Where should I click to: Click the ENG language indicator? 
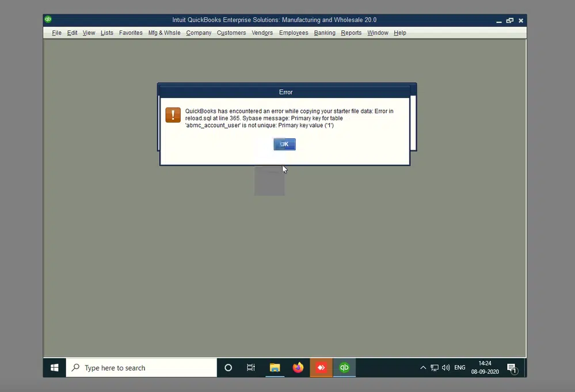tap(459, 367)
